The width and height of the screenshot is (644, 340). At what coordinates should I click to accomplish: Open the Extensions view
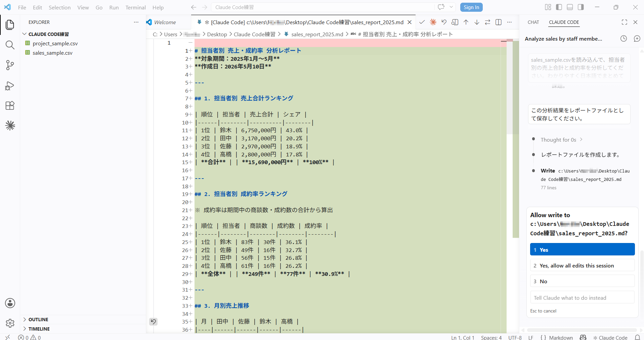pyautogui.click(x=10, y=106)
